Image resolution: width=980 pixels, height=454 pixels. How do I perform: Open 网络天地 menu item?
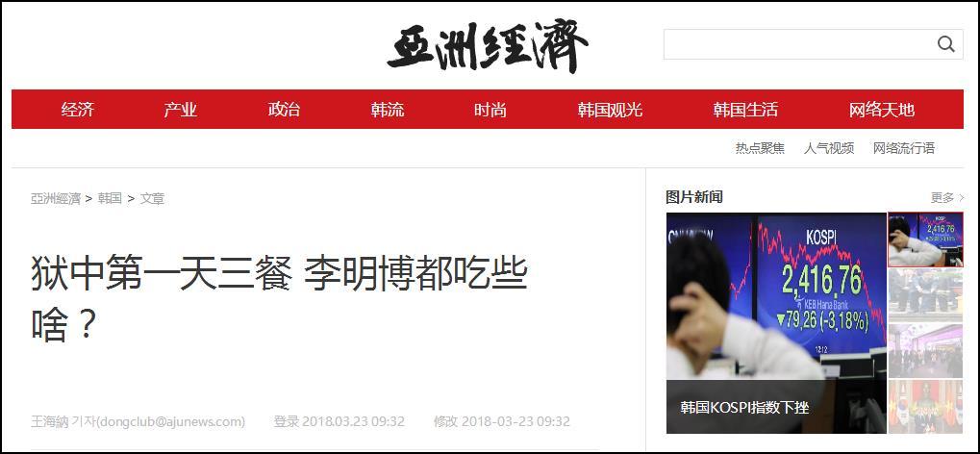pos(881,110)
